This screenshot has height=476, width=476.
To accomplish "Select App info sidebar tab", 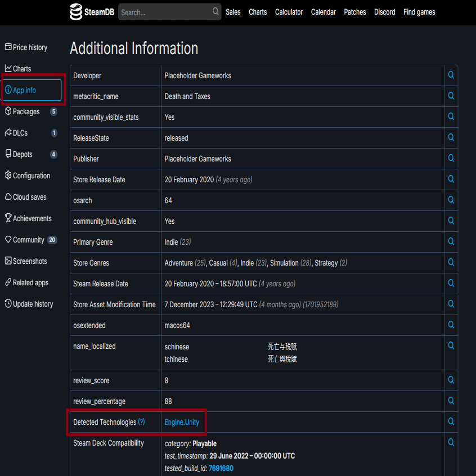I will pyautogui.click(x=33, y=90).
